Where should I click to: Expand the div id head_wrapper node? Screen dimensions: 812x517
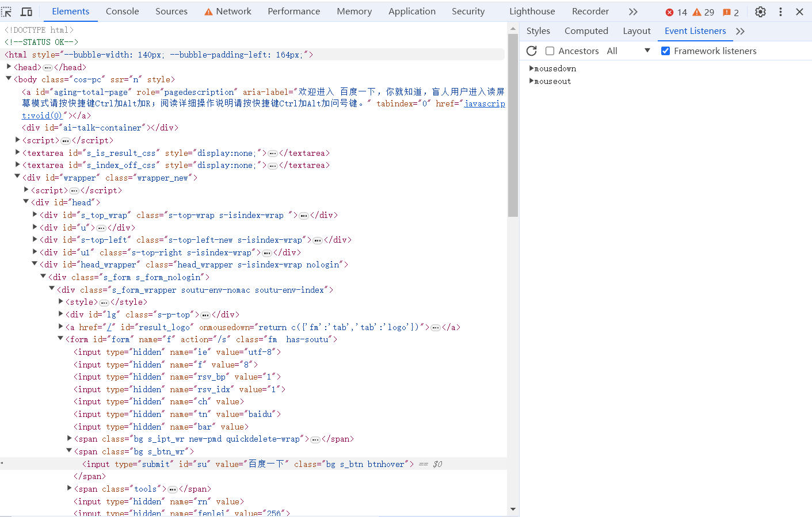point(35,264)
